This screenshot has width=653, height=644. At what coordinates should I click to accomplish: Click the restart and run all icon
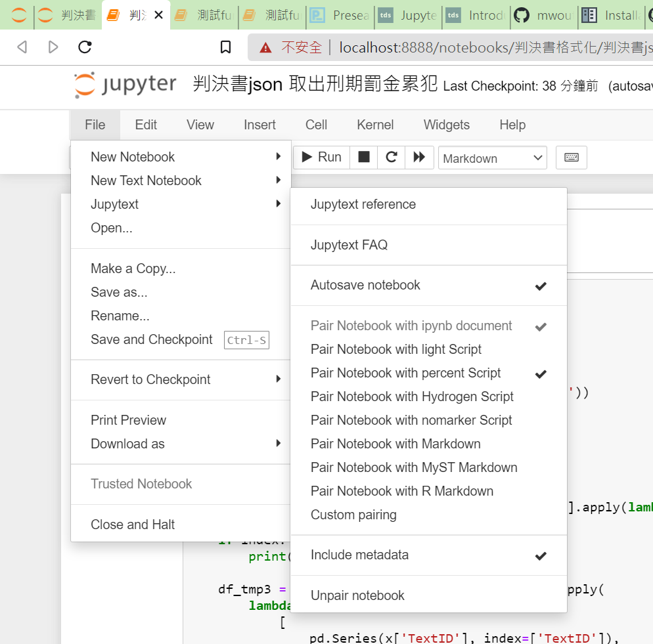[418, 157]
